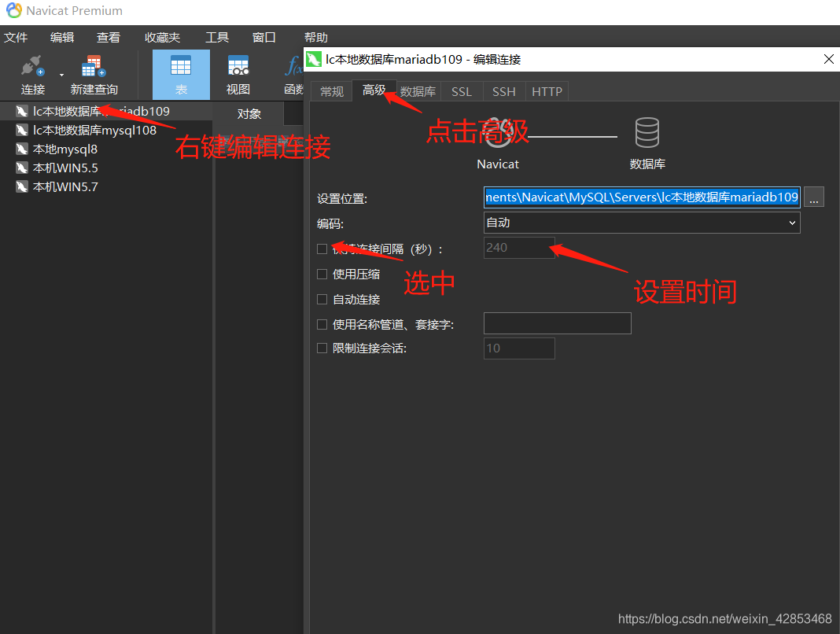Switch to the SSL tab

pyautogui.click(x=461, y=92)
